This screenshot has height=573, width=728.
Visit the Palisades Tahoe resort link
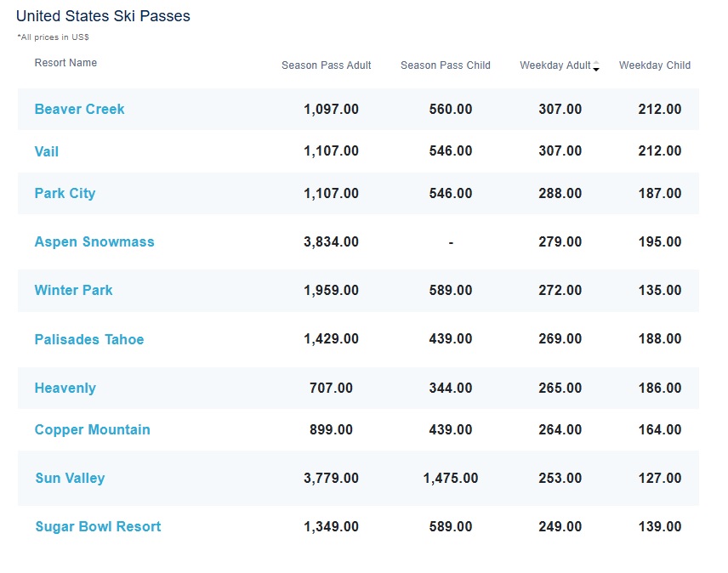click(x=89, y=339)
